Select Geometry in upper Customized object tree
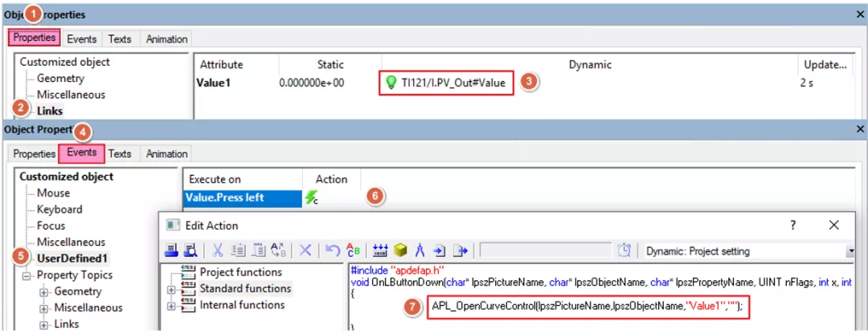The width and height of the screenshot is (868, 334). click(x=60, y=79)
